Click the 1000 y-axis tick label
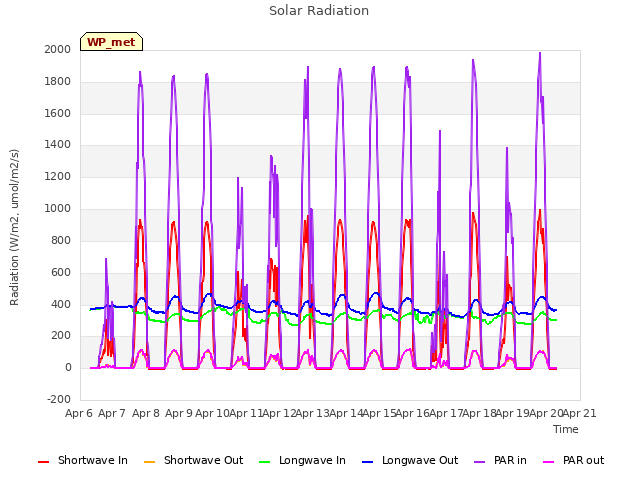The image size is (640, 480). [58, 209]
